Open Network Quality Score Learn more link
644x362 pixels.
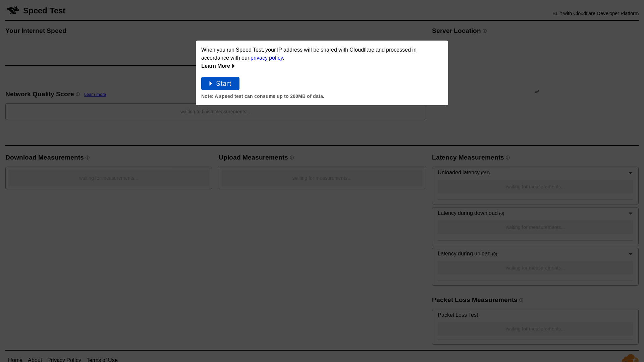pos(95,95)
